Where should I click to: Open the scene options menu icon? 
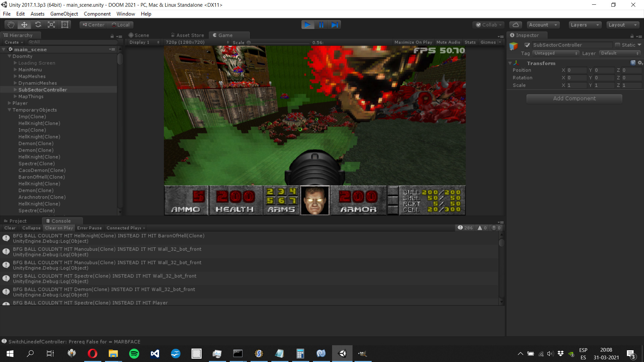pos(112,49)
